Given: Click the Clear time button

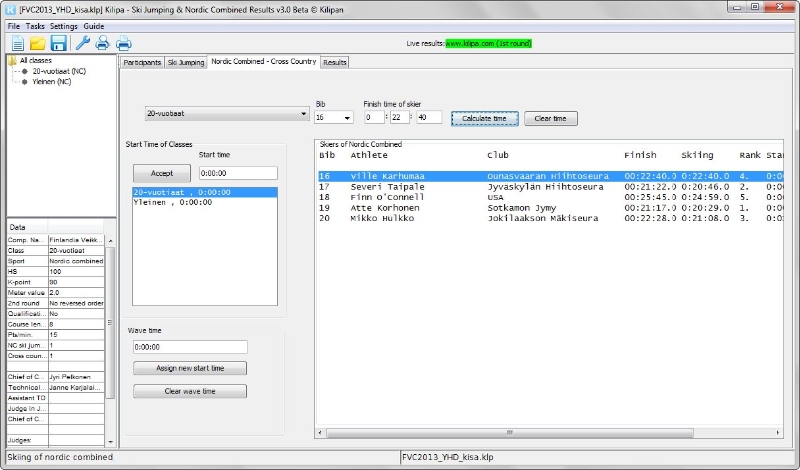Looking at the screenshot, I should [551, 118].
